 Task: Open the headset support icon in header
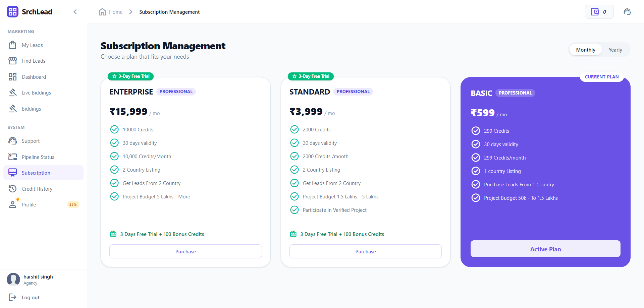(627, 12)
